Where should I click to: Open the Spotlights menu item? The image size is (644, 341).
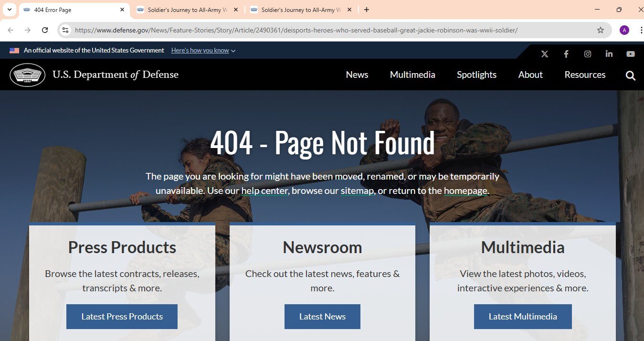476,75
